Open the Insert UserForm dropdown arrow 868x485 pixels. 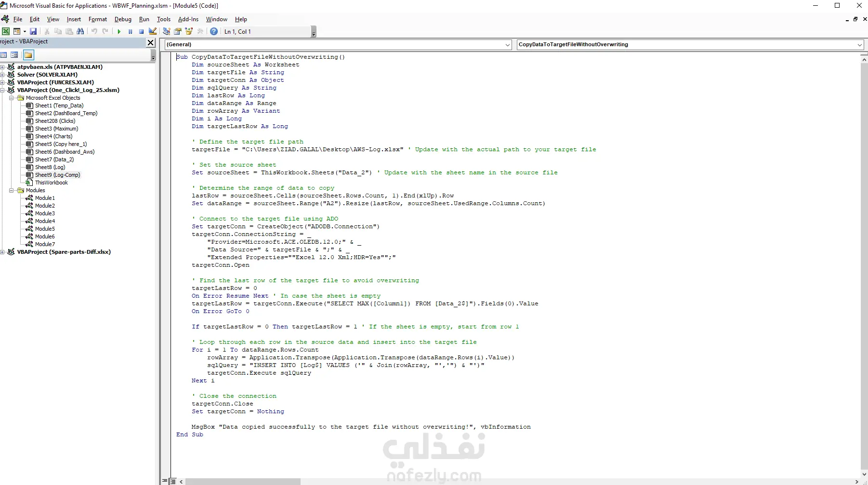coord(25,31)
